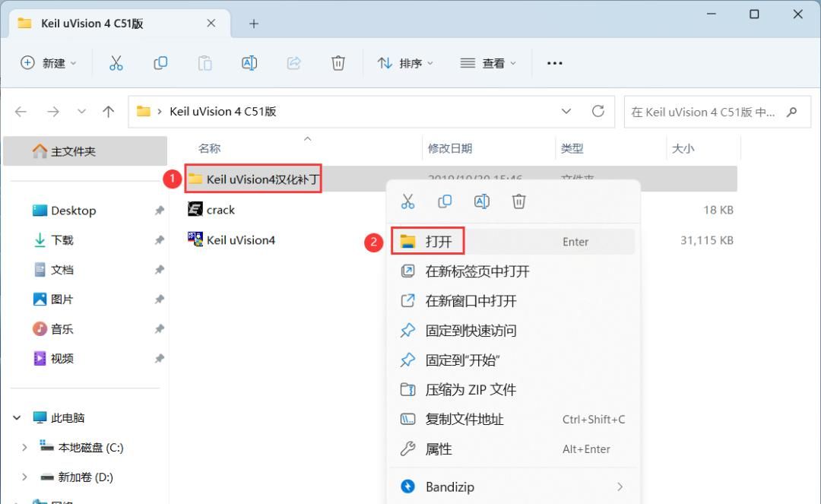The image size is (821, 504).
Task: Click the back navigation arrow
Action: (x=20, y=111)
